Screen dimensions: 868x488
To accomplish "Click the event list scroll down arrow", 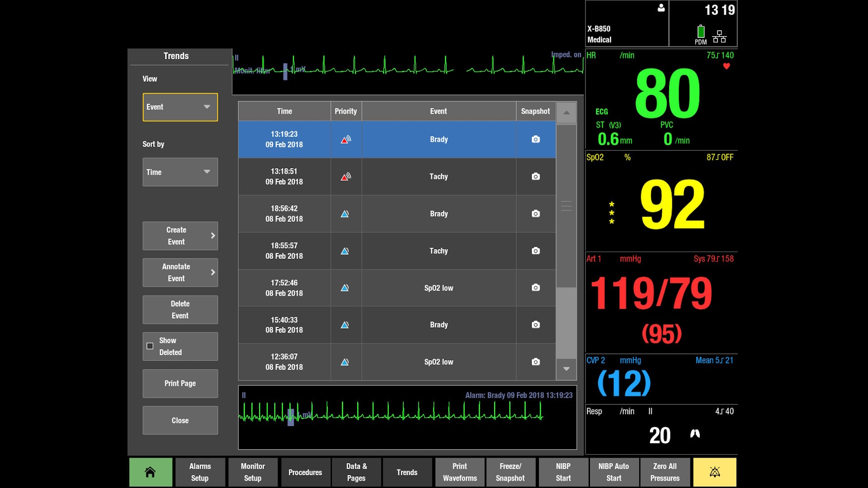I will point(566,369).
